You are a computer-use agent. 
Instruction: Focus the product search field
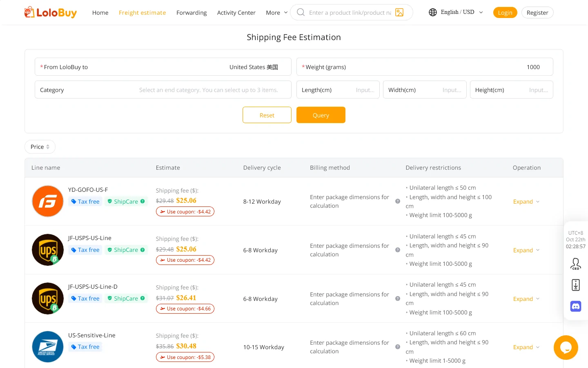pyautogui.click(x=350, y=13)
